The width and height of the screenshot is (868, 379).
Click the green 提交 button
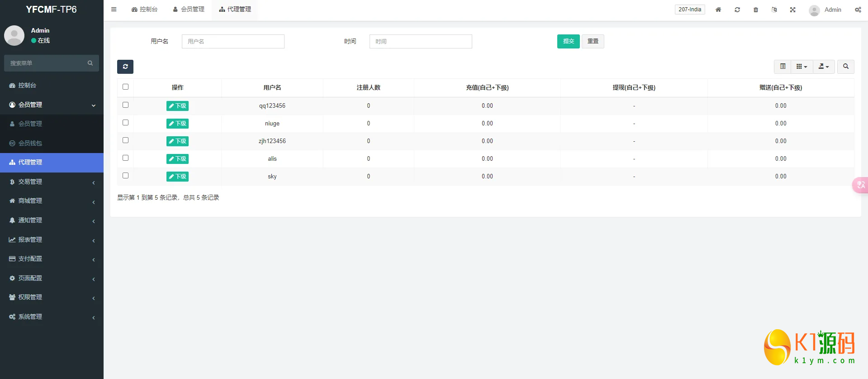click(x=568, y=41)
